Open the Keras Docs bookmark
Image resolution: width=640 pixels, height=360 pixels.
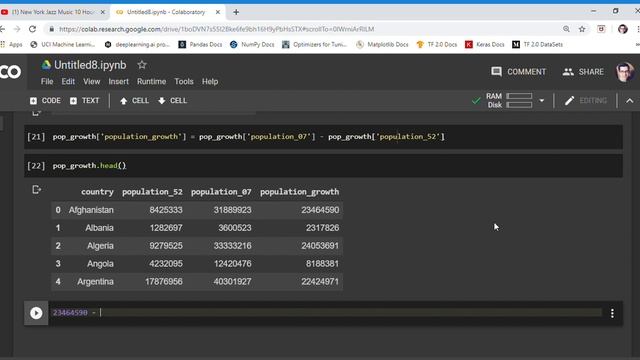[485, 44]
